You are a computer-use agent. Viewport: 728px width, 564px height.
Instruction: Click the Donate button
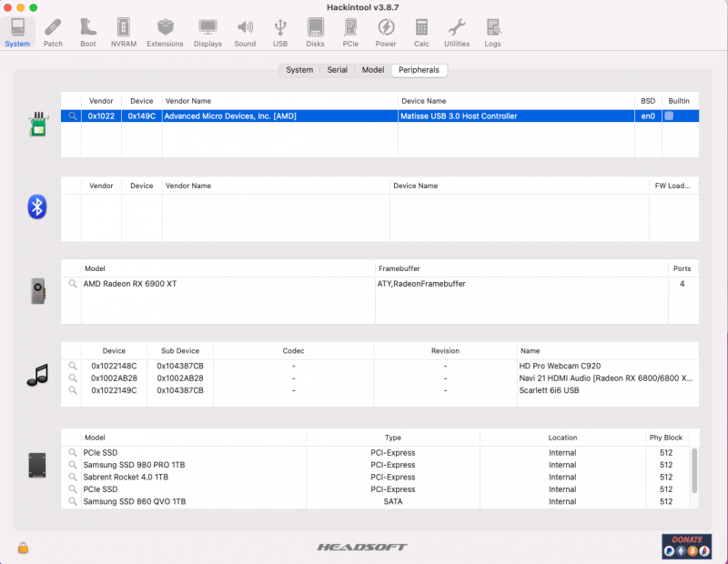(x=687, y=546)
